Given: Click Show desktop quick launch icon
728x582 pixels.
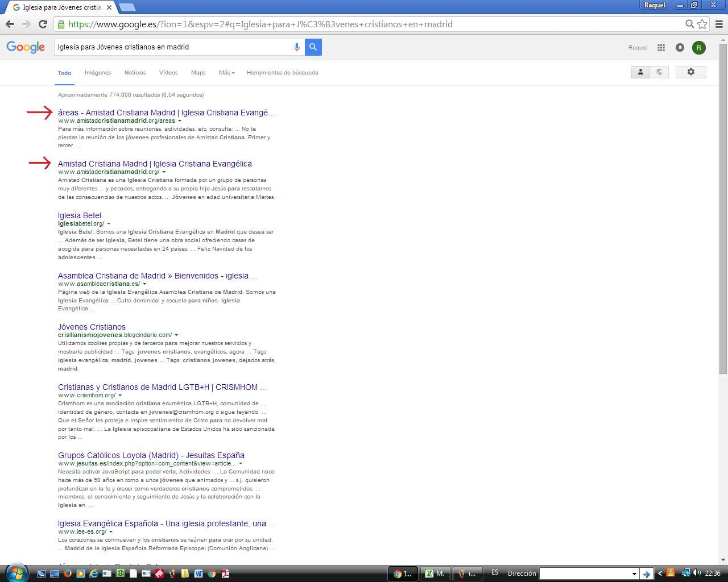Looking at the screenshot, I should (55, 573).
